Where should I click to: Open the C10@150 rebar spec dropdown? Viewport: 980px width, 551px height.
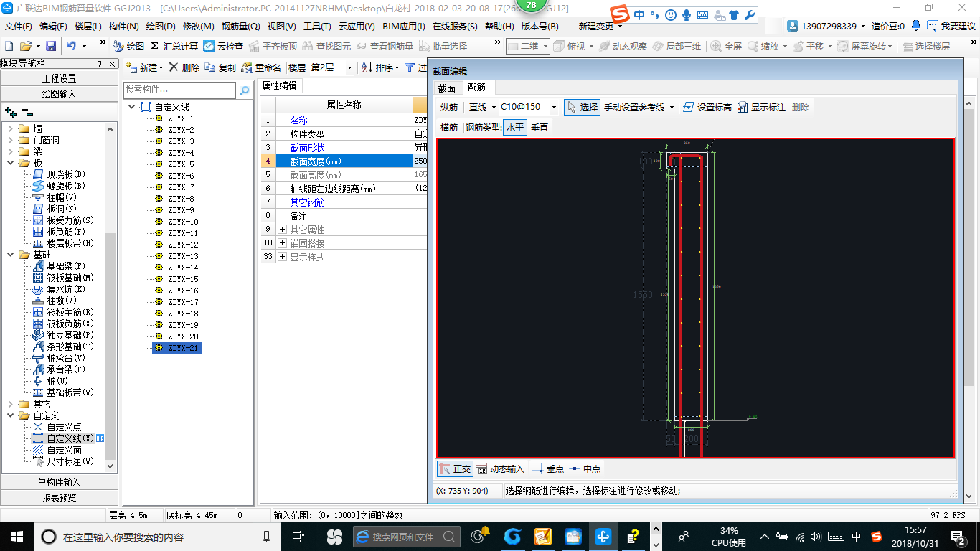point(554,107)
